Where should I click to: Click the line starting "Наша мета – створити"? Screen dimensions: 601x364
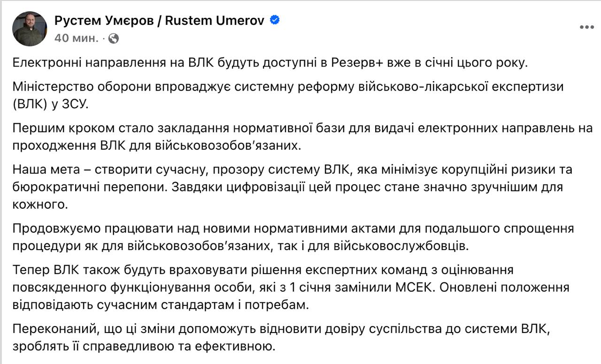(x=292, y=169)
